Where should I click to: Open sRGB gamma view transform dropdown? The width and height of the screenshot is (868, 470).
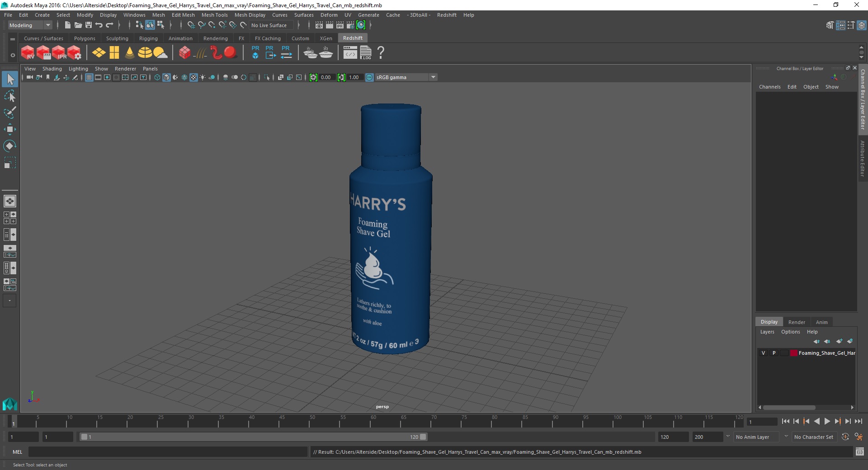406,77
